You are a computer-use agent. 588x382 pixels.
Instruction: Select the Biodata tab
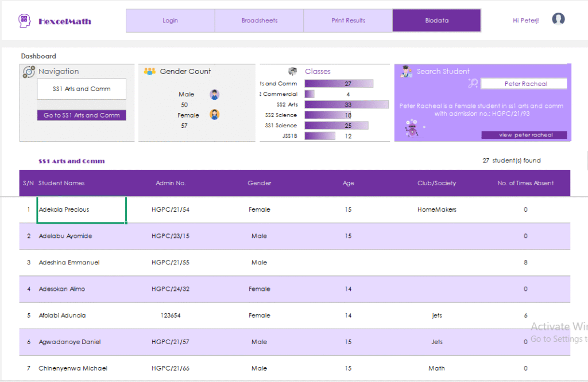(436, 21)
